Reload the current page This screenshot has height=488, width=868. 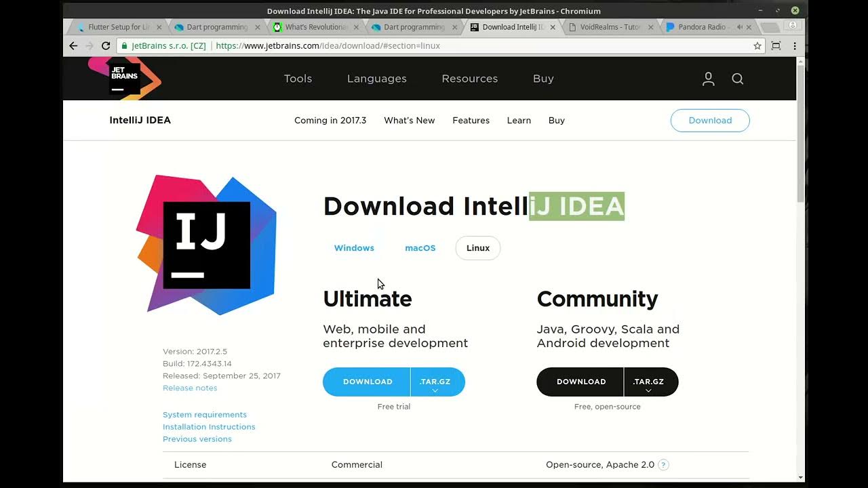105,45
